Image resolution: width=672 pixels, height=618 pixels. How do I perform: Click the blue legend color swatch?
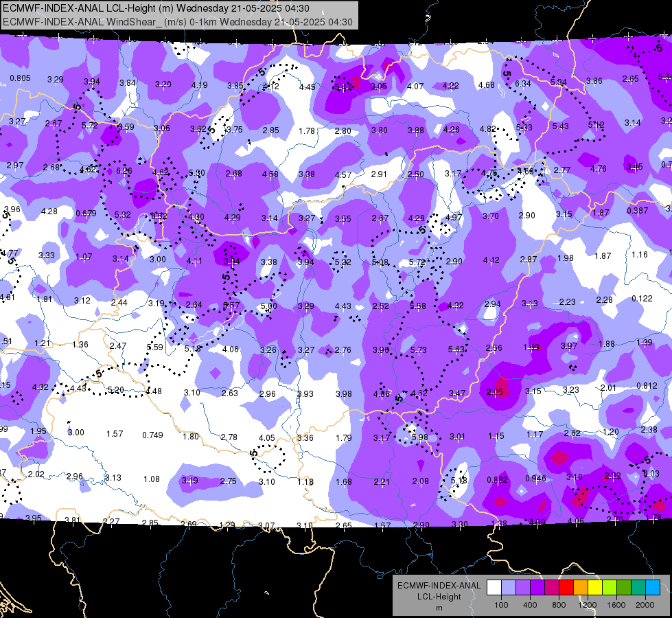click(652, 587)
